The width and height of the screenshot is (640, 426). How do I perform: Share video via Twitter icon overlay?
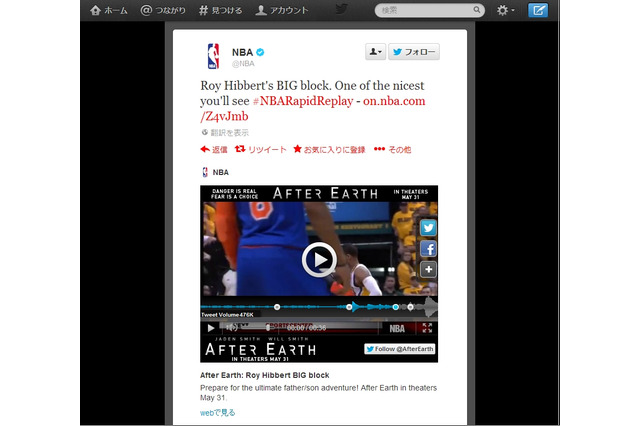click(x=428, y=228)
